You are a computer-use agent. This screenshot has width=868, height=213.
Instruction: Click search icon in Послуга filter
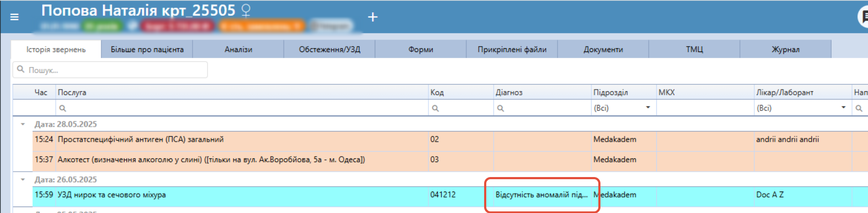tap(62, 108)
